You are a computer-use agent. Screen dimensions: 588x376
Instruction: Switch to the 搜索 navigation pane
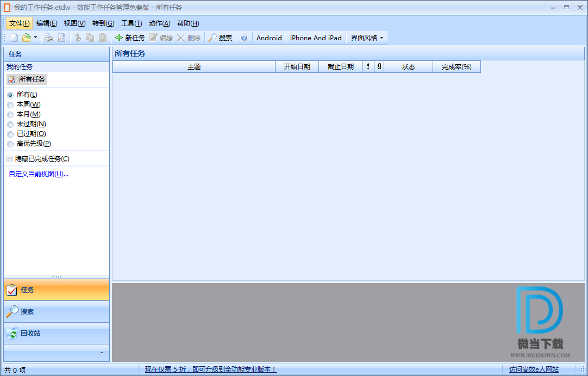pos(57,312)
